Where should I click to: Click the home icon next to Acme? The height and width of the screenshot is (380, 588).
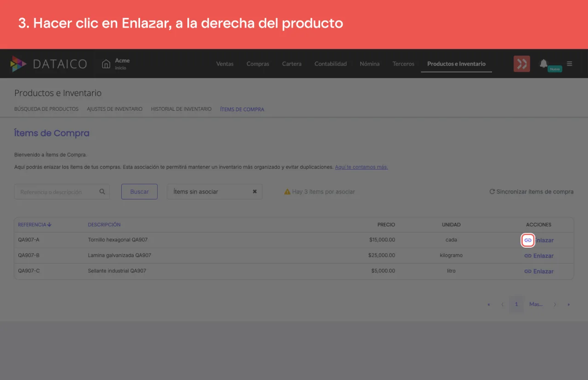(x=106, y=64)
